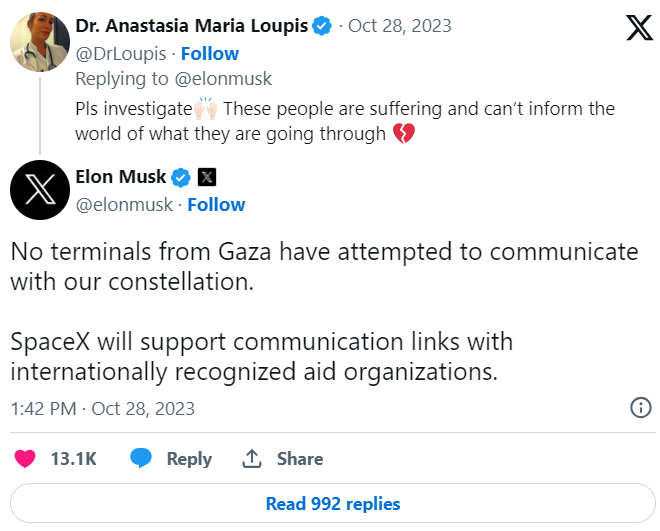
Task: Click the Share text label
Action: 300,459
